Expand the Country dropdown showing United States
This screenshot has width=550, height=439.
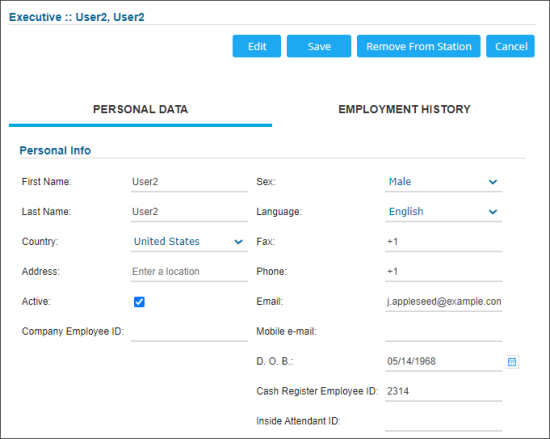tap(189, 242)
